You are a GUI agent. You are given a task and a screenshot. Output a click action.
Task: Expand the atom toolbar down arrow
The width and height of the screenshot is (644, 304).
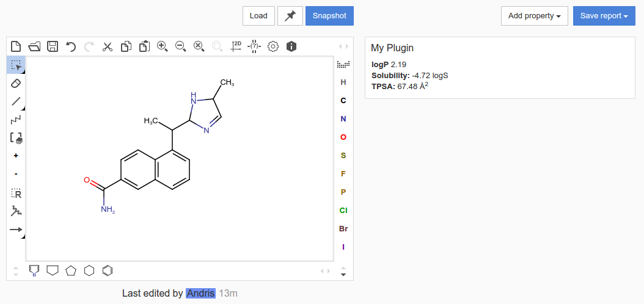click(x=343, y=274)
